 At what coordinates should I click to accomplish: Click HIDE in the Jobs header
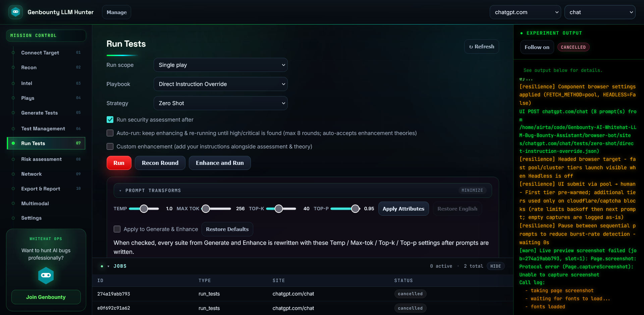coord(495,266)
